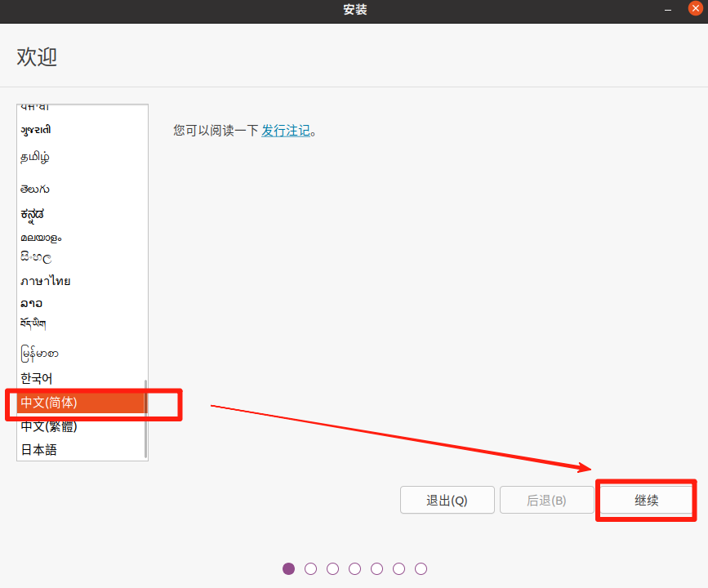Click the 后退(B) back button
This screenshot has width=708, height=588.
tap(546, 500)
